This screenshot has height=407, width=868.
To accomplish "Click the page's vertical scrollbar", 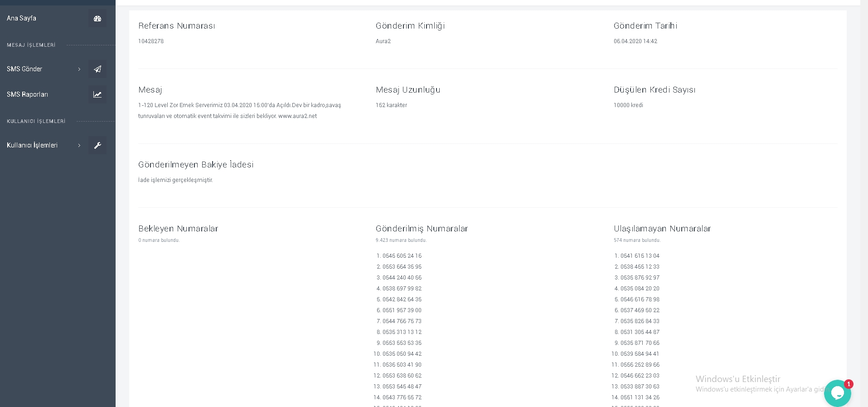I will (x=864, y=203).
